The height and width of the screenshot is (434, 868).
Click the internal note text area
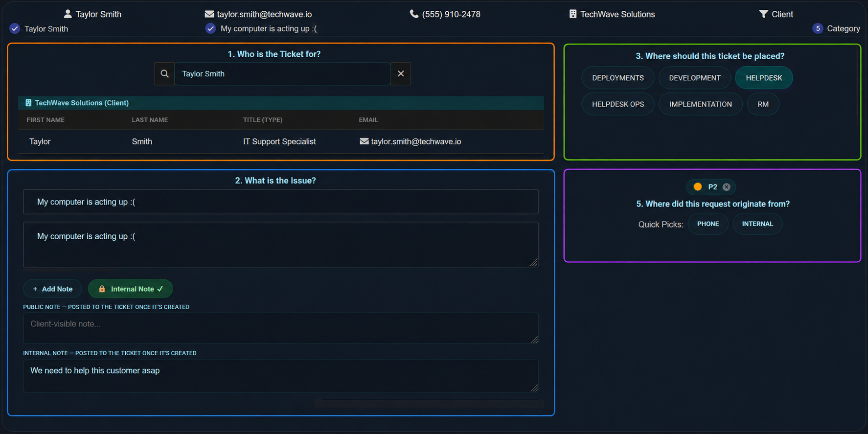[280, 376]
